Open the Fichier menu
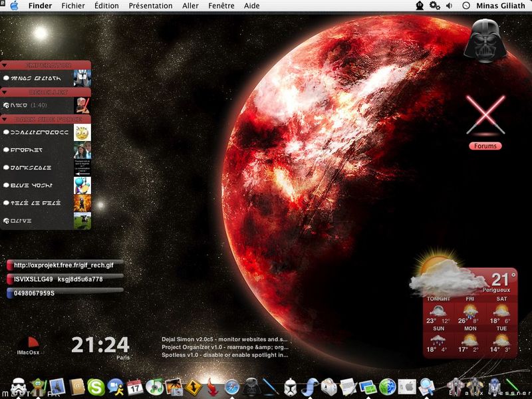Screen dimensions: 532x399 (73, 6)
